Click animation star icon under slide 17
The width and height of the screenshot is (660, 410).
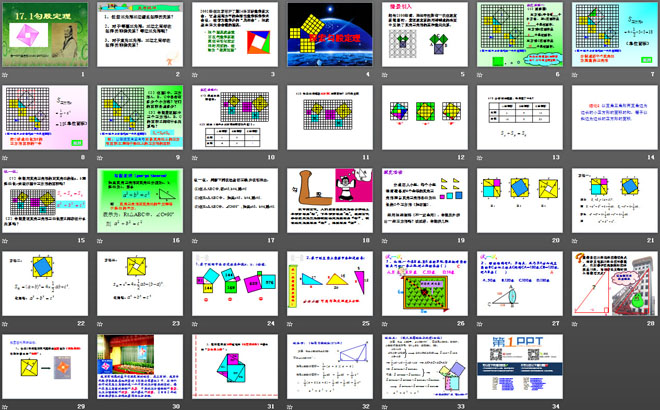195,241
